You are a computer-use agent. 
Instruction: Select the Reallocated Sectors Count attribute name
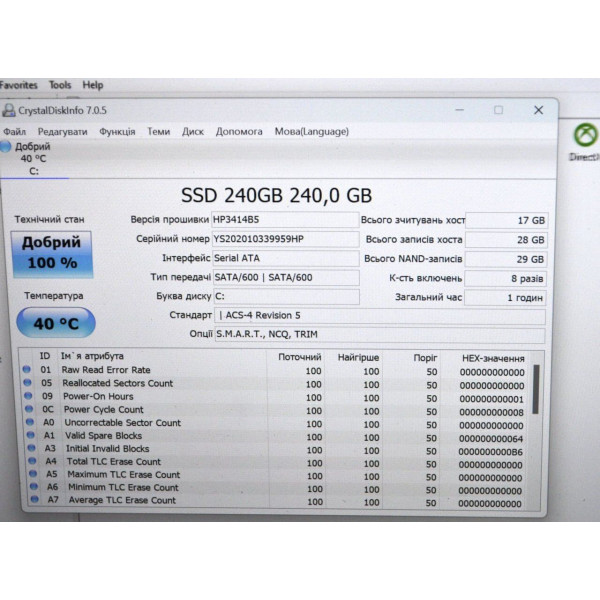(x=117, y=383)
